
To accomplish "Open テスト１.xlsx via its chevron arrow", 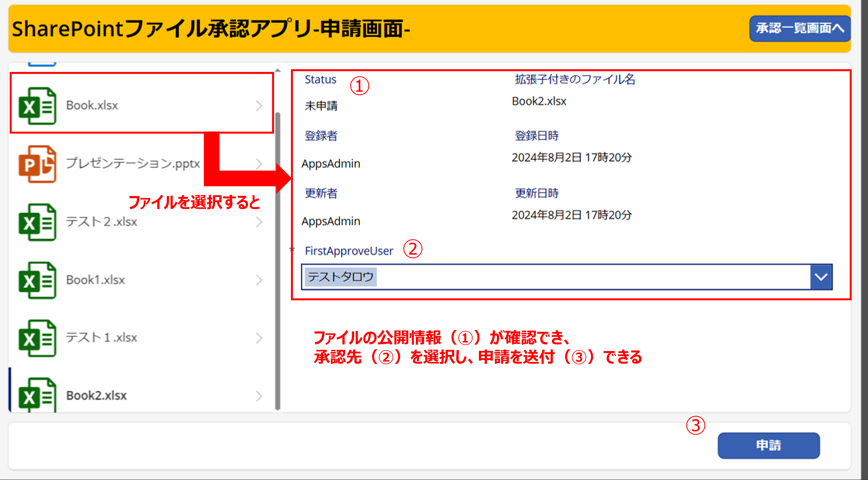I will point(259,338).
